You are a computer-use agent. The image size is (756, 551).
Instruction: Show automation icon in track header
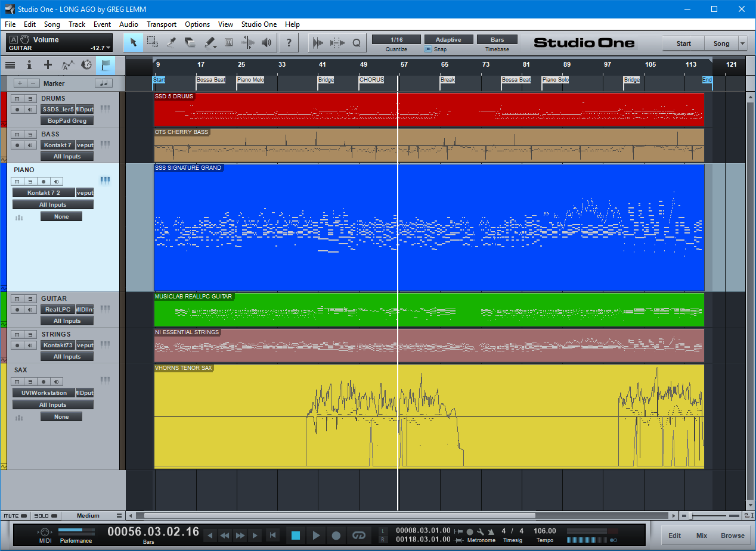[68, 65]
